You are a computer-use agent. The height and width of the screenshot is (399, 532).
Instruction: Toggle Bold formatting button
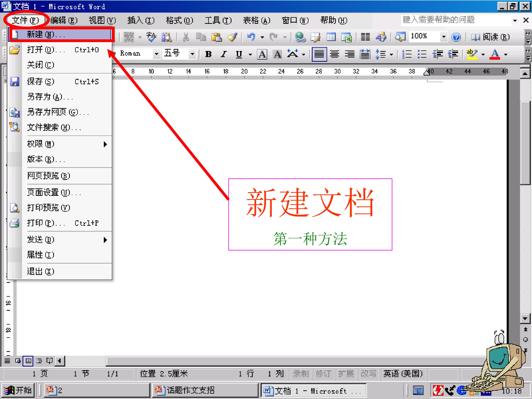(x=208, y=54)
